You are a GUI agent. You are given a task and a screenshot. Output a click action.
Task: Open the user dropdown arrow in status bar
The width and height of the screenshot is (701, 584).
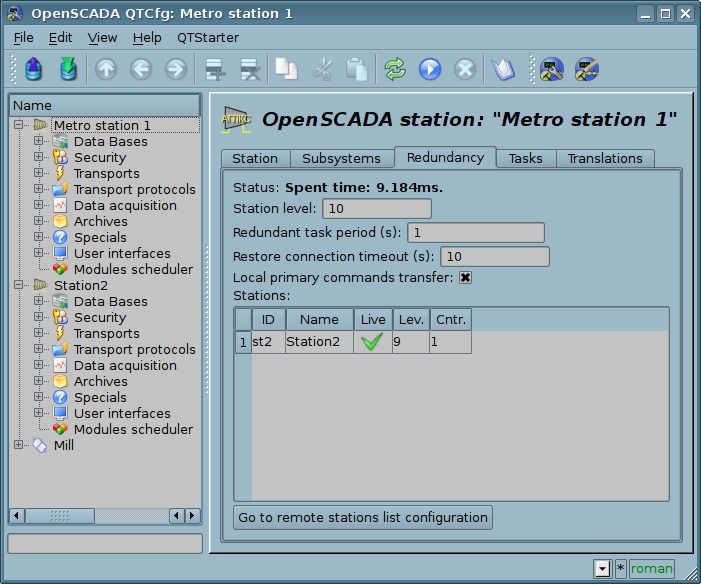[602, 569]
